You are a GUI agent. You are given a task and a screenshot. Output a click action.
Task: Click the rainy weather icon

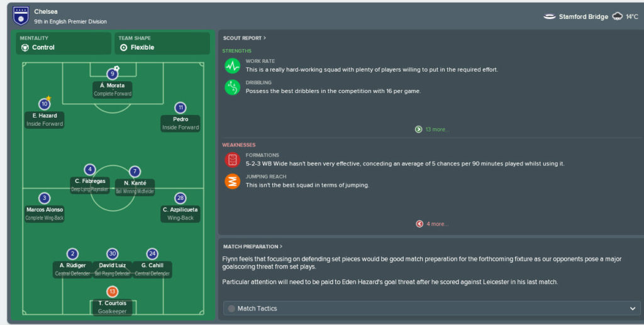[618, 16]
